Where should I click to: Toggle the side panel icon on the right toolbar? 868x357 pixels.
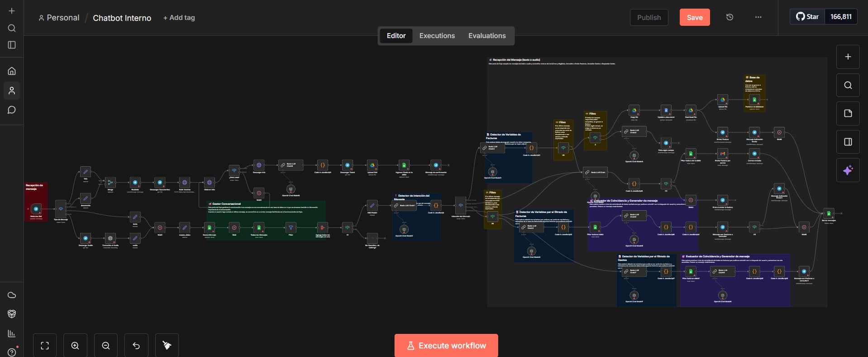pyautogui.click(x=848, y=142)
